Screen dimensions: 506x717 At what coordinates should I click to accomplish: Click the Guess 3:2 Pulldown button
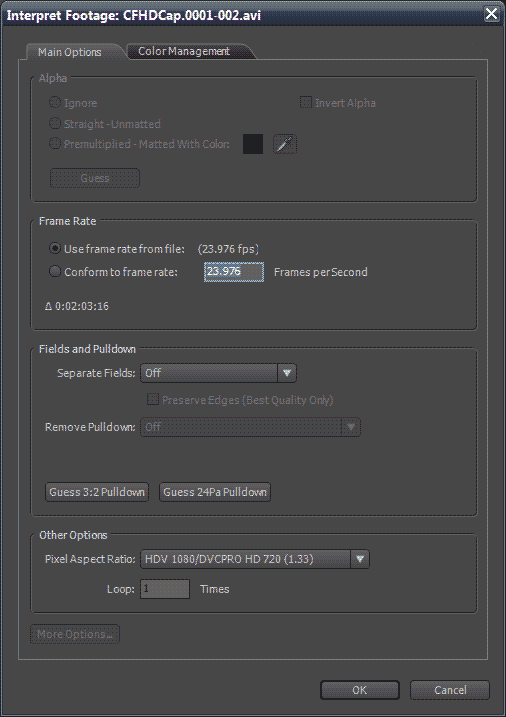[97, 492]
